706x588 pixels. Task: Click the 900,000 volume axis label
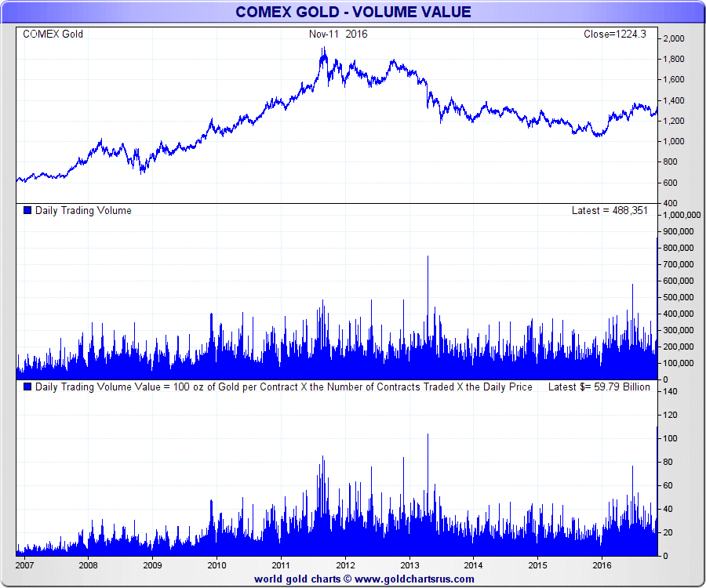[679, 232]
